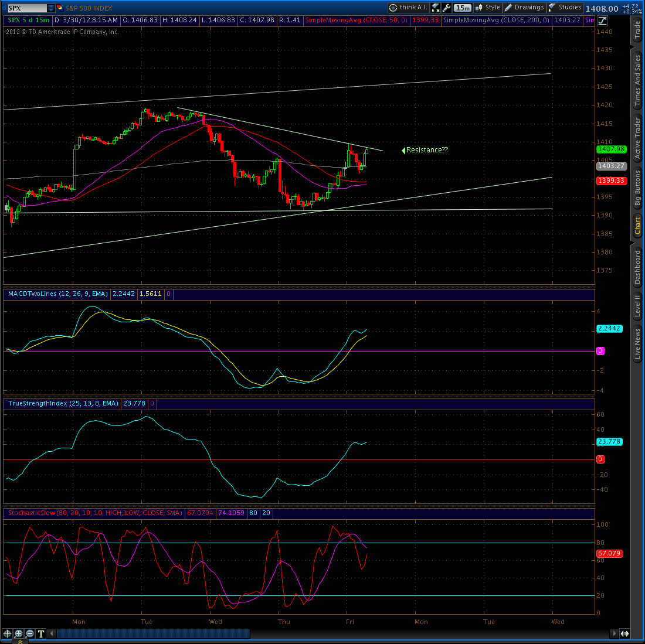Click the red 1399.33 price bubble on the axis
The height and width of the screenshot is (644, 645).
[x=611, y=181]
